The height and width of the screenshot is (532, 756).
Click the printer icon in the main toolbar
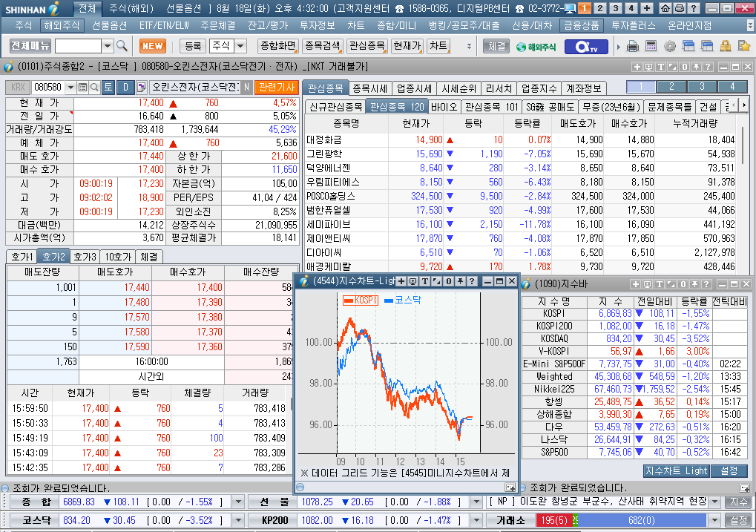pyautogui.click(x=633, y=46)
